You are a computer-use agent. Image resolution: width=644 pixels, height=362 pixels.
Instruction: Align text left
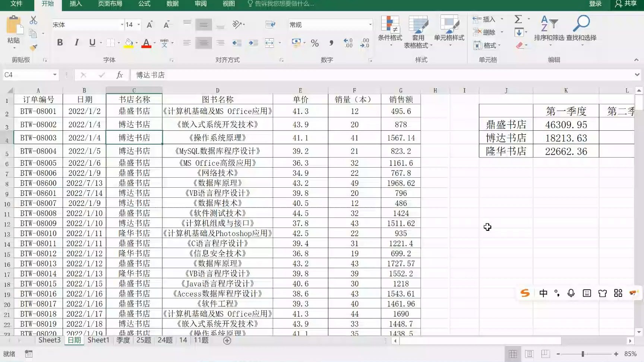pyautogui.click(x=187, y=43)
